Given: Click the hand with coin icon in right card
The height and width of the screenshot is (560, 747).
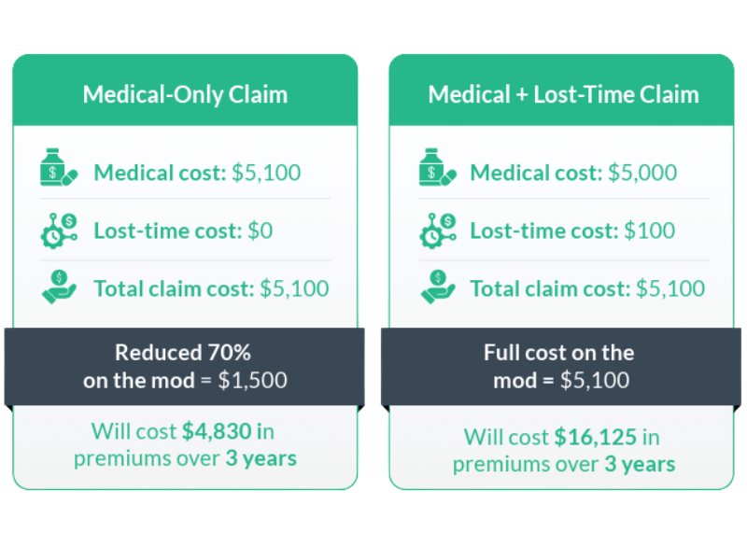Looking at the screenshot, I should pos(437,287).
